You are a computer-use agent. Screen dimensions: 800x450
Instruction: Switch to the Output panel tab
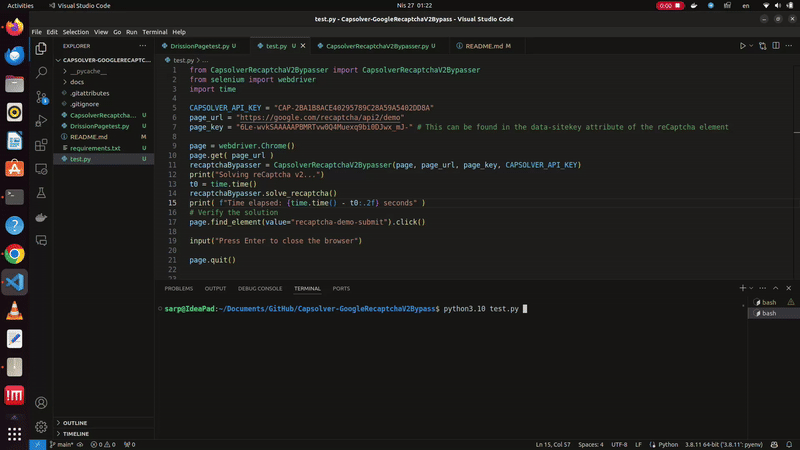215,288
